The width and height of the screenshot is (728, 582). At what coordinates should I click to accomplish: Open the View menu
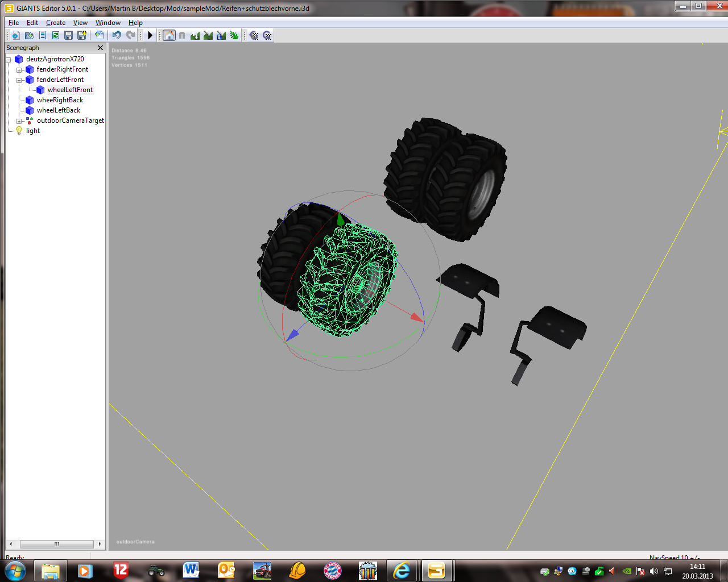point(80,23)
